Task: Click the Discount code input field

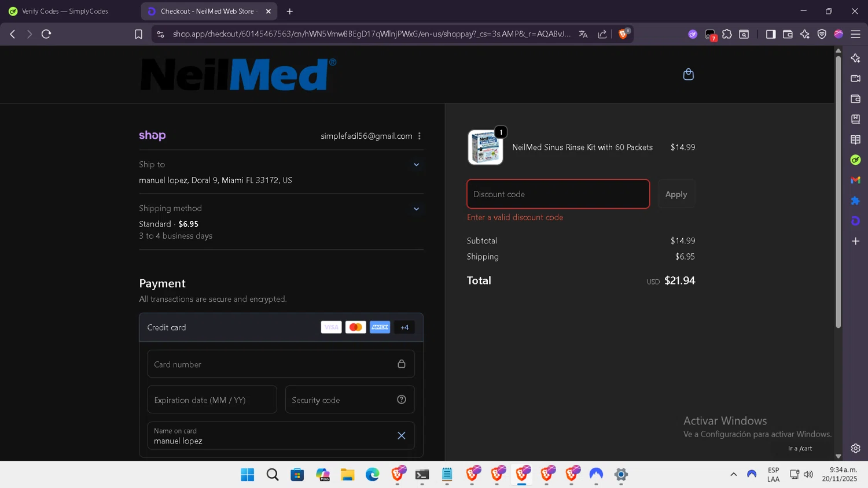Action: point(558,194)
